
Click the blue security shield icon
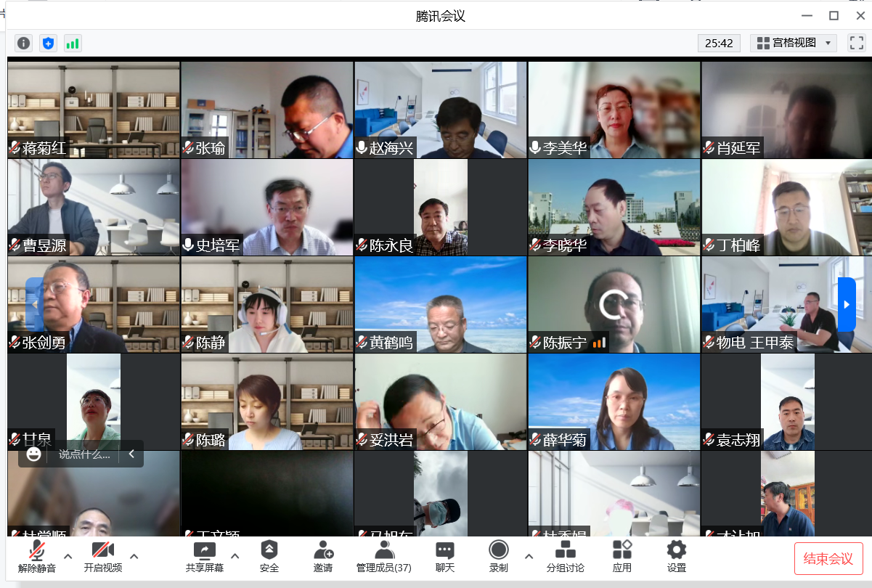pos(48,44)
